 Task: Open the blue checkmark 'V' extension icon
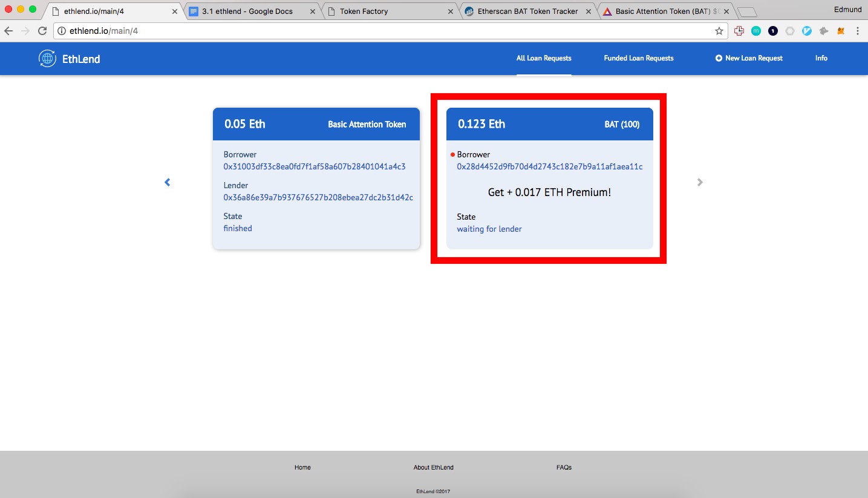(x=807, y=31)
